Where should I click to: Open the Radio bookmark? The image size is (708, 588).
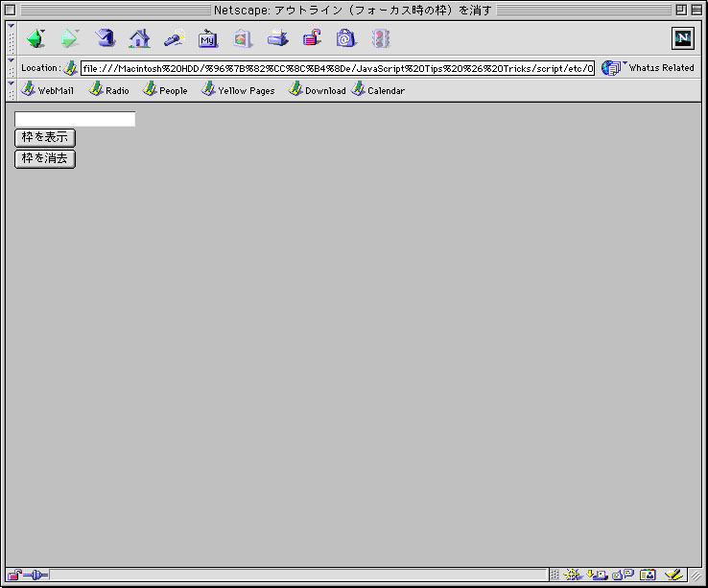[x=108, y=90]
